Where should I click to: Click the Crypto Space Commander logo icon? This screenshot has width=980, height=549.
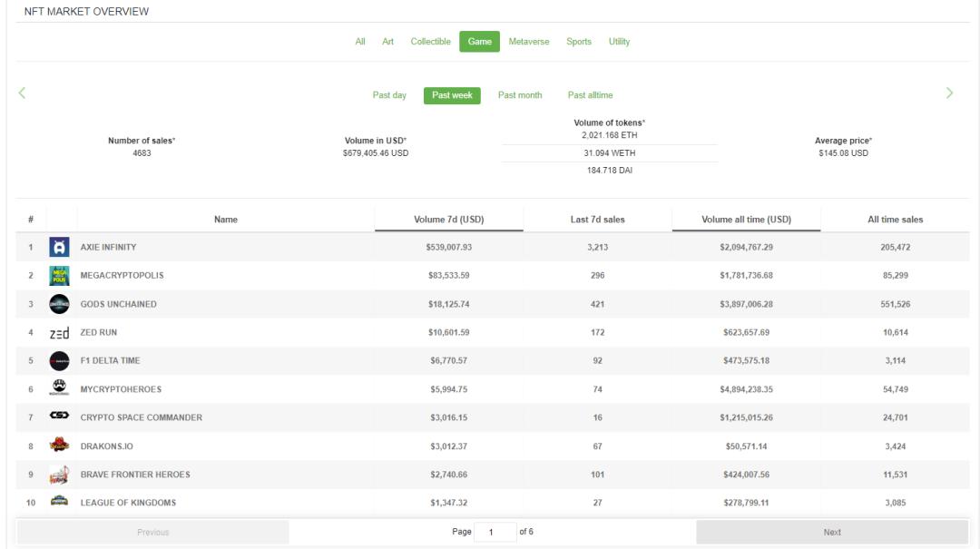point(59,417)
